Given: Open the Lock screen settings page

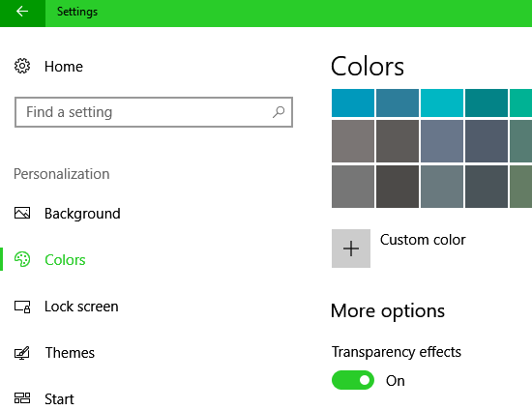Looking at the screenshot, I should point(81,307).
